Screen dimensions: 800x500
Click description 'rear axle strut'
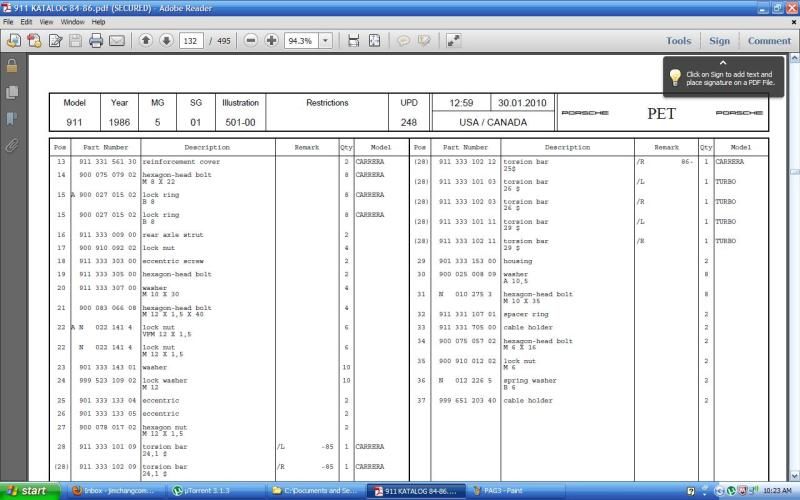pyautogui.click(x=173, y=235)
